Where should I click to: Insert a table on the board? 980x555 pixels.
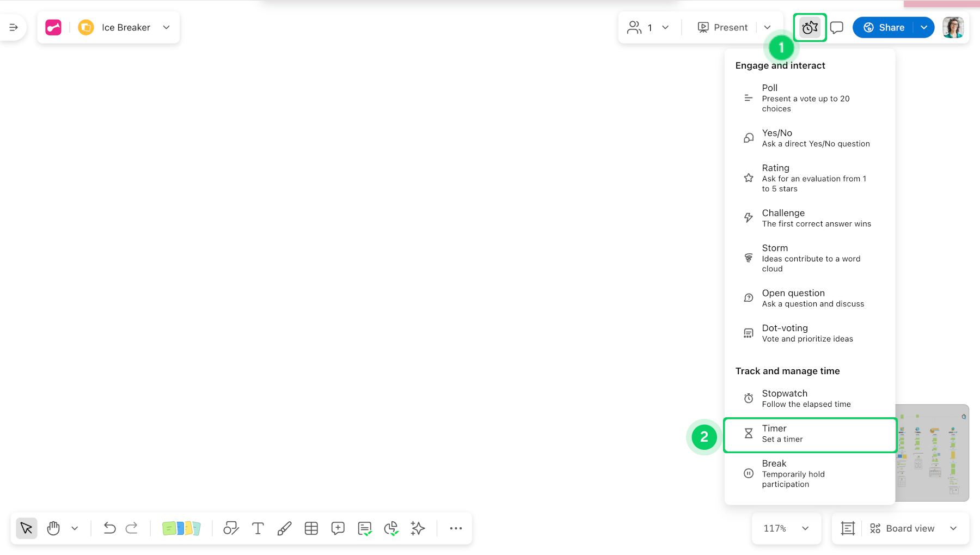311,528
